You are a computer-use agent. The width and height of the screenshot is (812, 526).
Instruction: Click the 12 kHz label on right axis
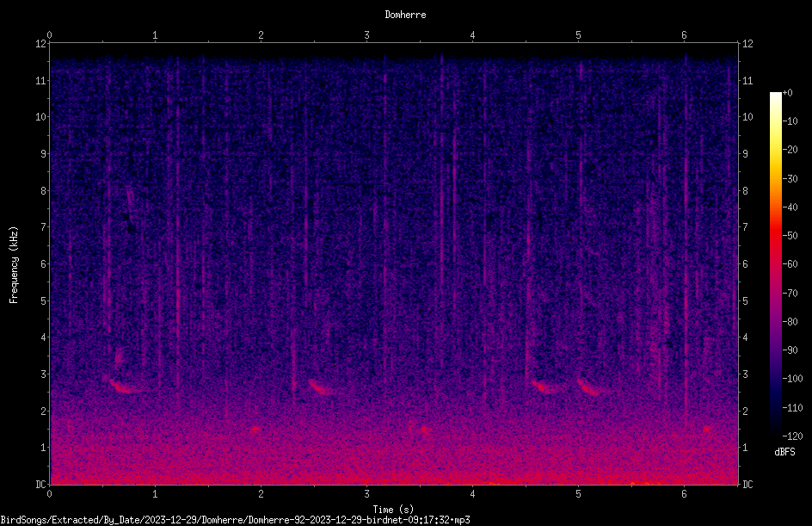coord(747,44)
